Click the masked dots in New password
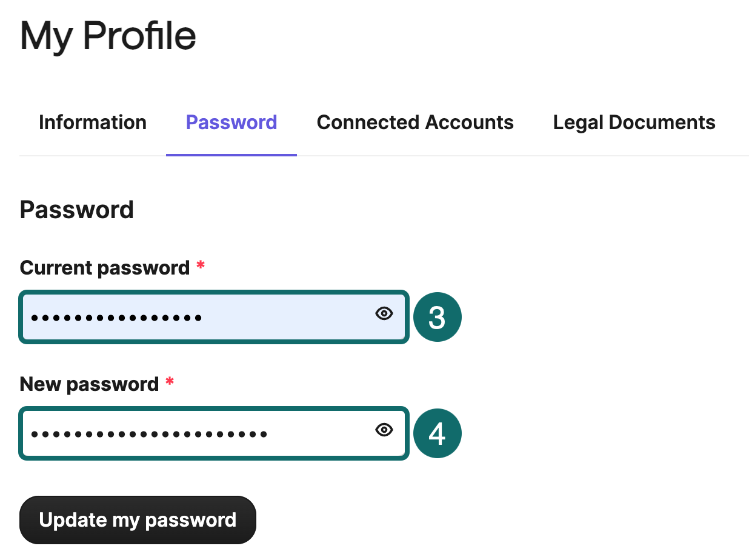749x560 pixels. tap(149, 434)
